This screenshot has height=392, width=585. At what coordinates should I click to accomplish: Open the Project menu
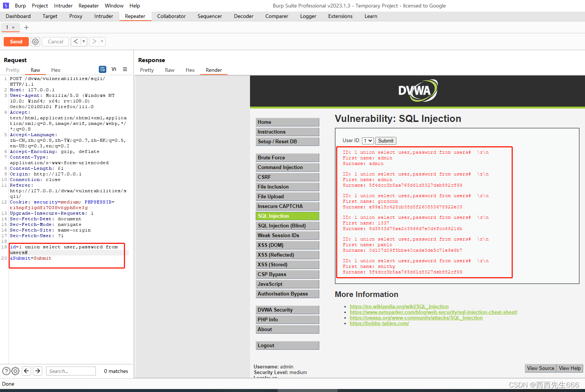[x=40, y=6]
